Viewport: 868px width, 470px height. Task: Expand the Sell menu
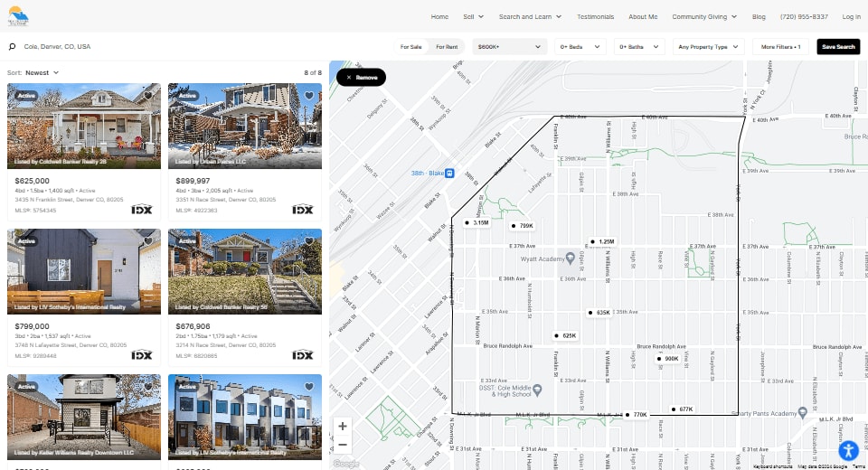(x=473, y=16)
